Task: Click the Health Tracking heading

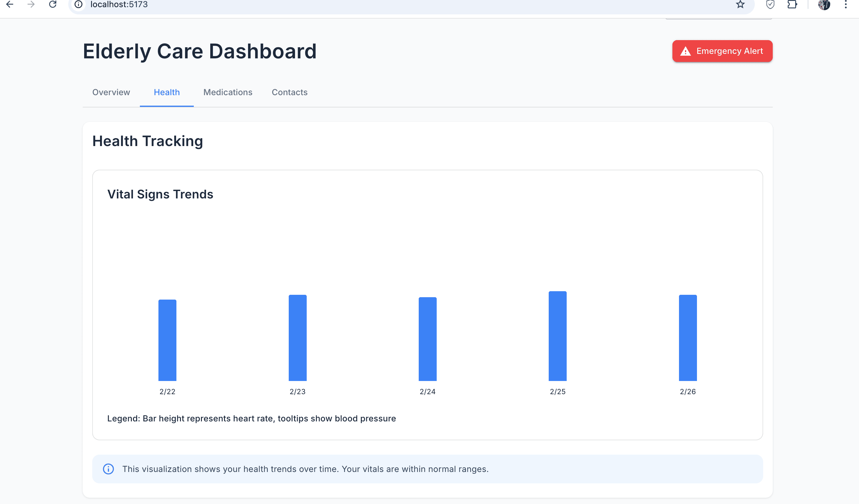Action: pyautogui.click(x=148, y=141)
